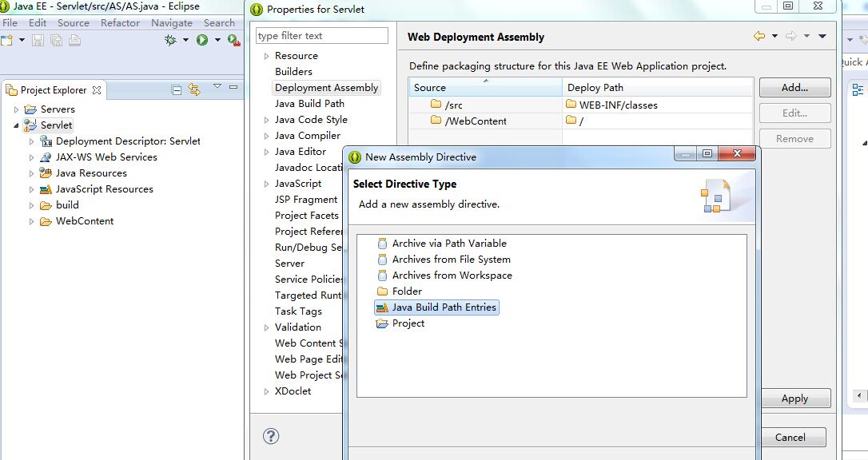This screenshot has height=460, width=868.
Task: Close the New Assembly Directive dialog
Action: [x=737, y=153]
